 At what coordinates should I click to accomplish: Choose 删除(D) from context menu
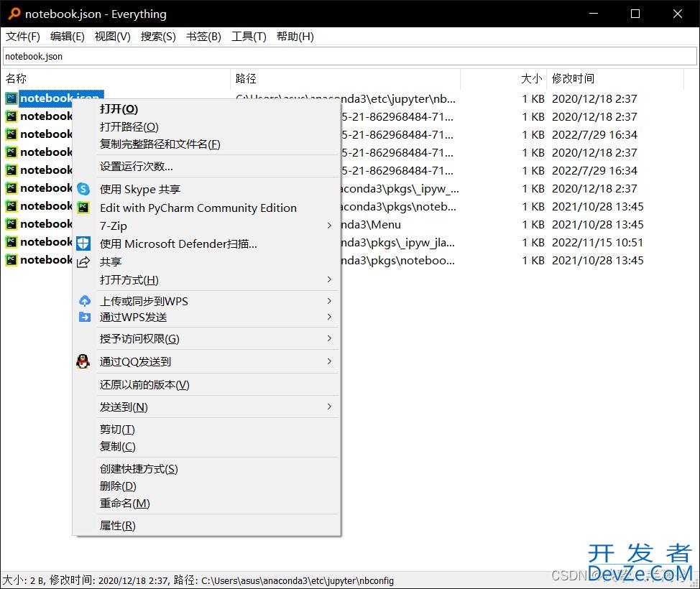click(x=118, y=486)
